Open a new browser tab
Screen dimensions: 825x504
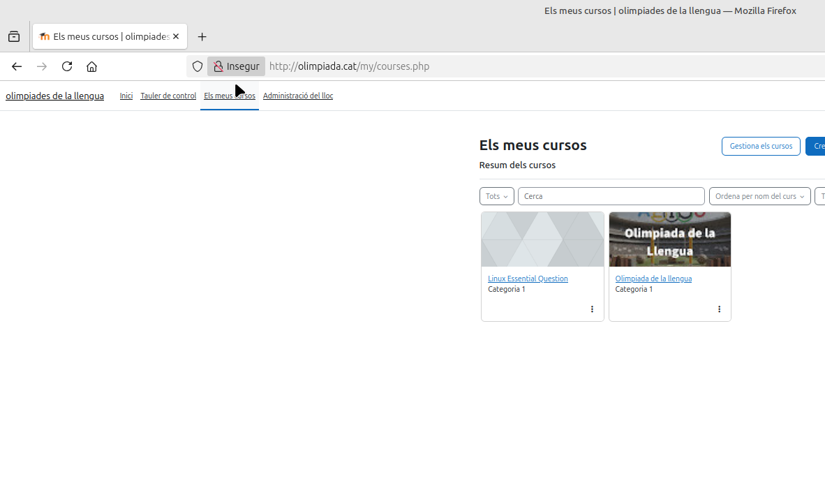[x=202, y=37]
